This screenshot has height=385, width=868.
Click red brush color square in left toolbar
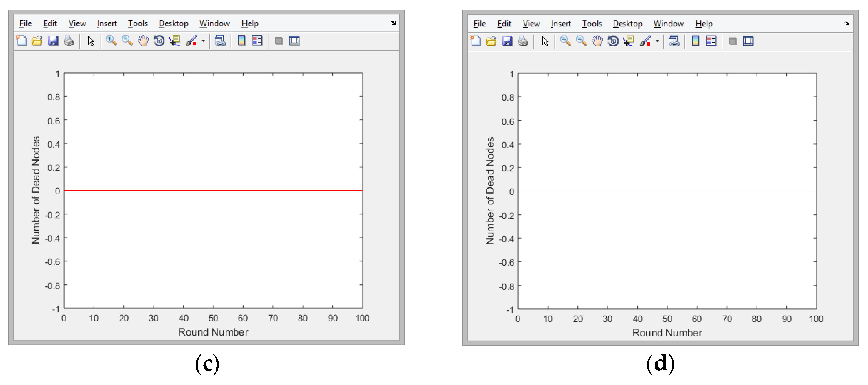(194, 44)
